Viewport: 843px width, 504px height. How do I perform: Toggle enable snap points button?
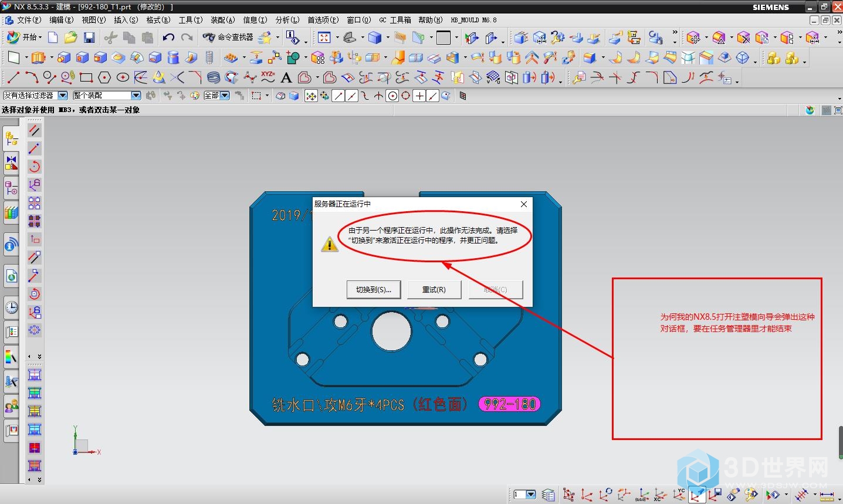311,96
